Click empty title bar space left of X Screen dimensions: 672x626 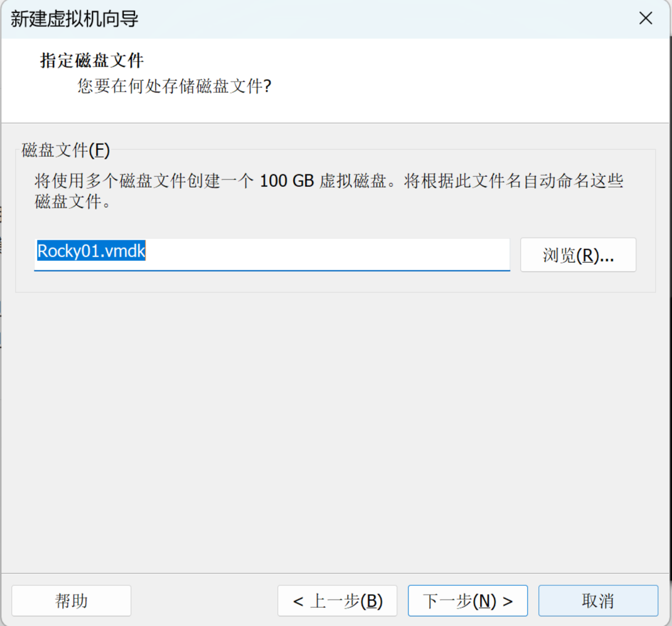coord(386,19)
